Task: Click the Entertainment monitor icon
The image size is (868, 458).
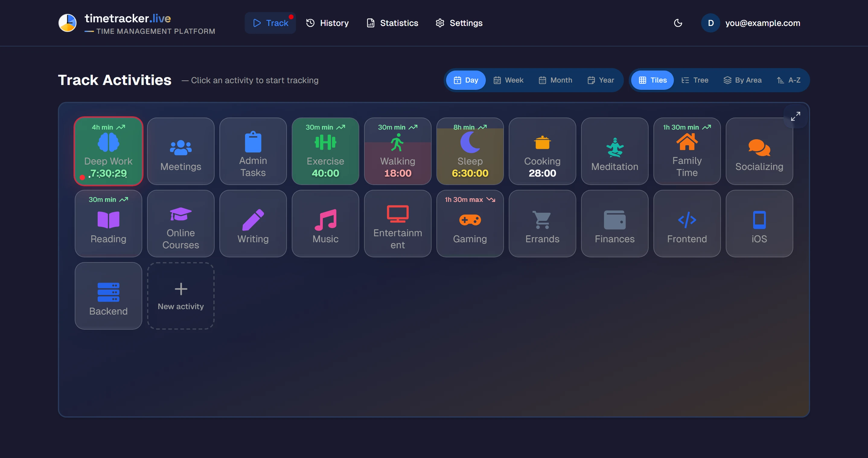Action: (397, 214)
